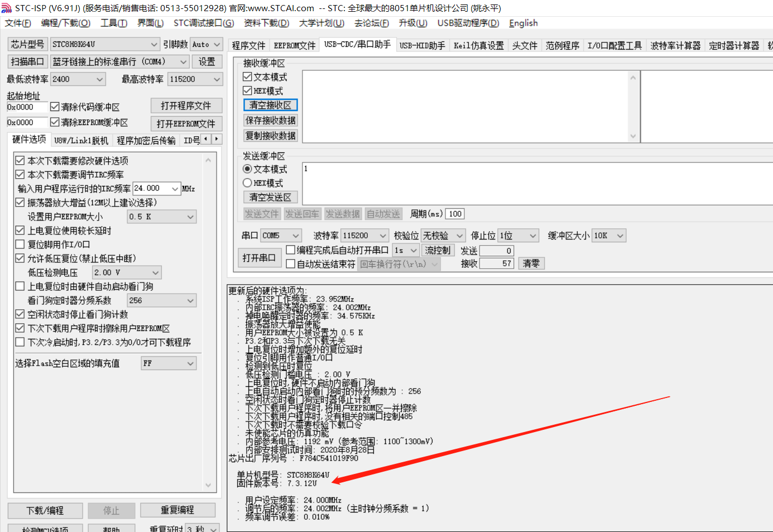Toggle 本次下载需要调节IRC频率 checkbox
This screenshot has width=773, height=532.
pyautogui.click(x=20, y=175)
